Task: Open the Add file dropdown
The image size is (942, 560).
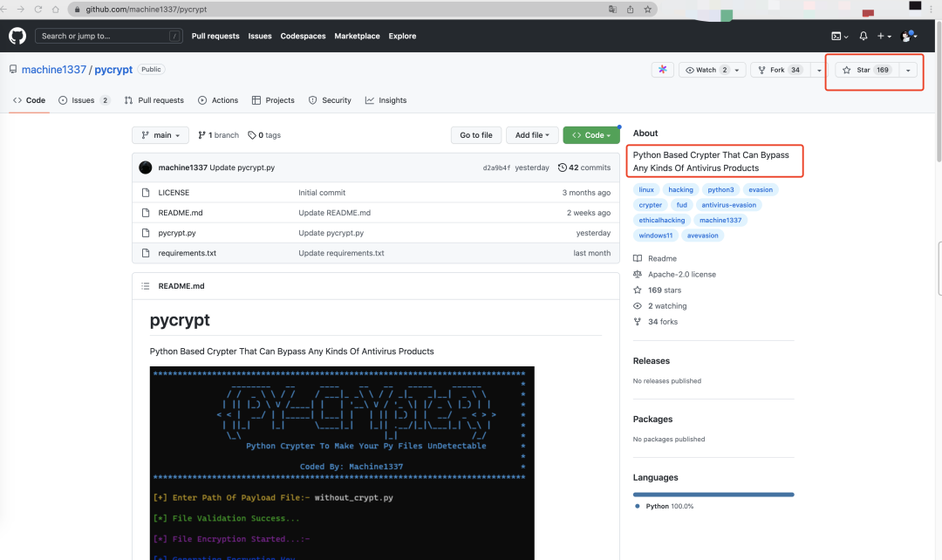Action: click(x=532, y=135)
